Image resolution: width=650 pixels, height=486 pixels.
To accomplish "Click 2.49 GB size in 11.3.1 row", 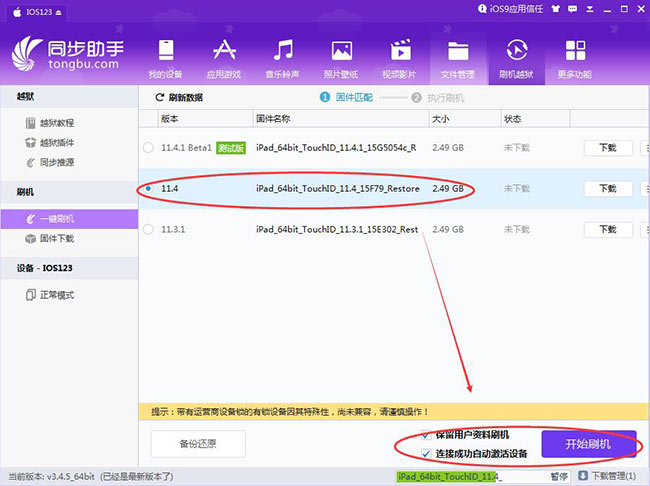I will (x=448, y=229).
